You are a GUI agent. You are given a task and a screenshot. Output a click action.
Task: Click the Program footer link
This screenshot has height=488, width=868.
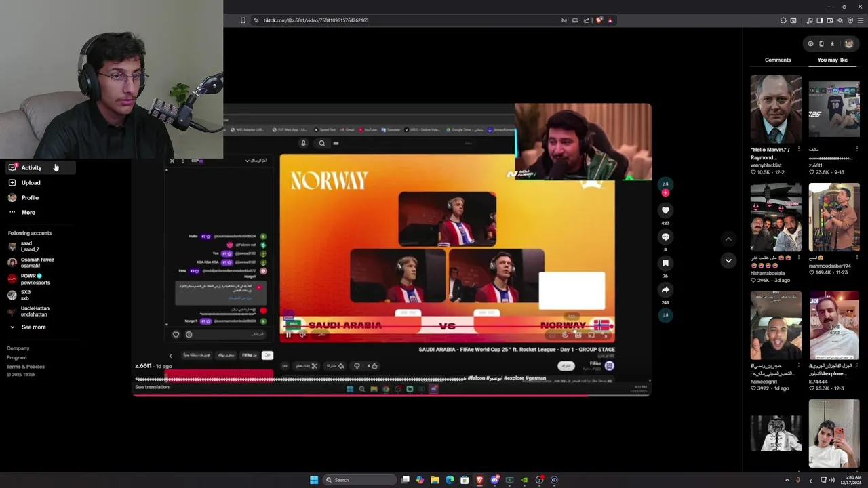point(17,357)
